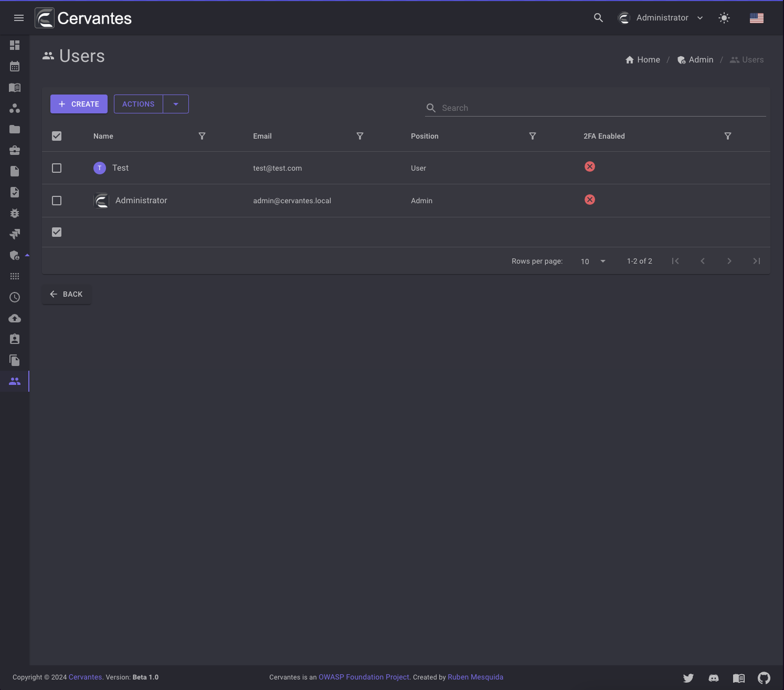Check the Test user row checkbox
Image resolution: width=784 pixels, height=690 pixels.
(x=57, y=168)
